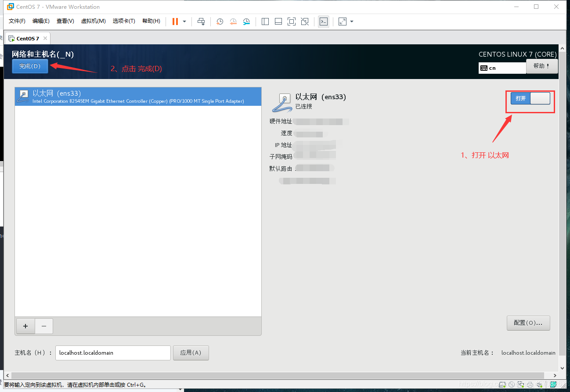
Task: Enter full screen mode
Action: [292, 22]
